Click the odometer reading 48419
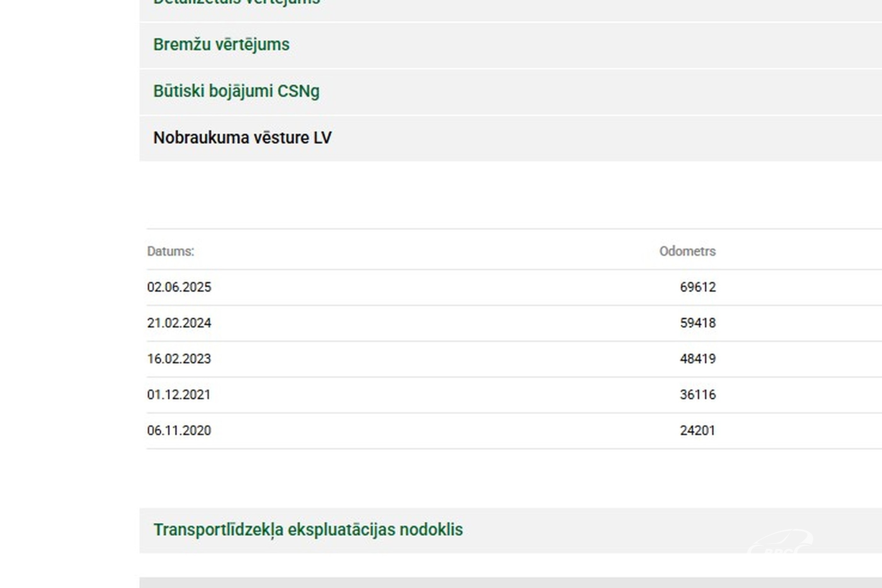 (x=697, y=359)
